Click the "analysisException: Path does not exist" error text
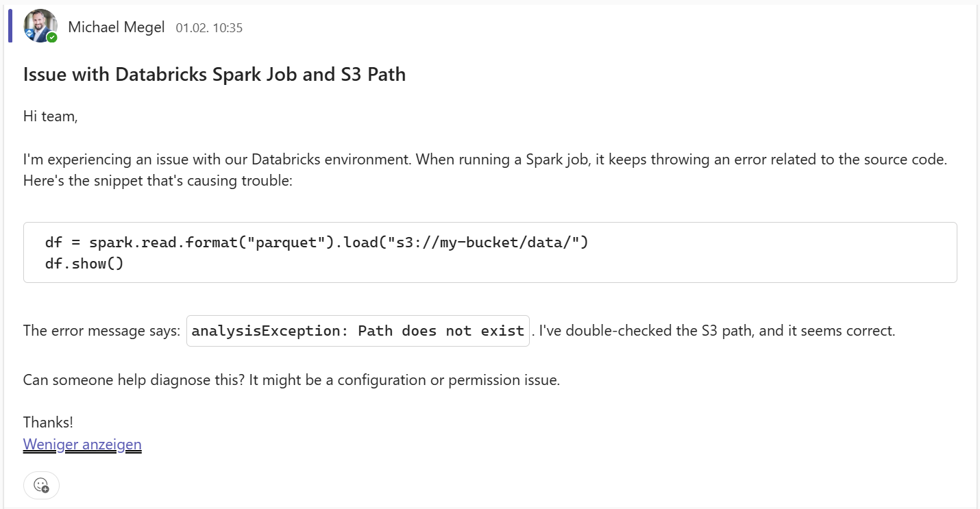 click(358, 330)
